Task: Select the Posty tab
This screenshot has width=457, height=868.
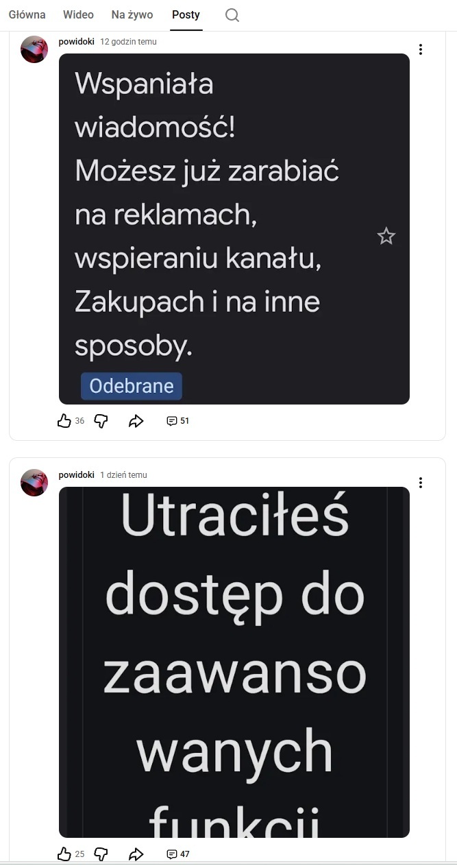Action: pos(186,15)
